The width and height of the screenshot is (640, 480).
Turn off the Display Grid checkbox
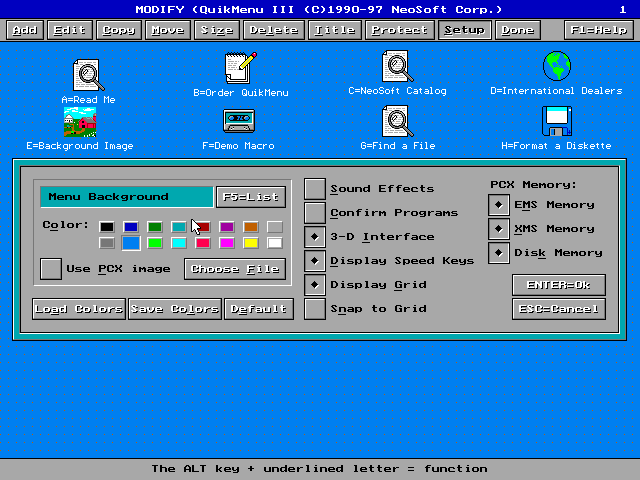coord(315,285)
